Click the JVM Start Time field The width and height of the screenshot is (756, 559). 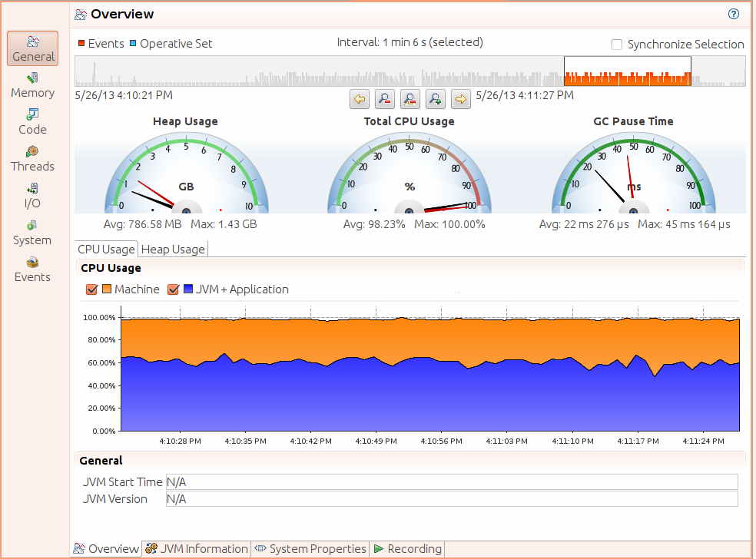[452, 482]
